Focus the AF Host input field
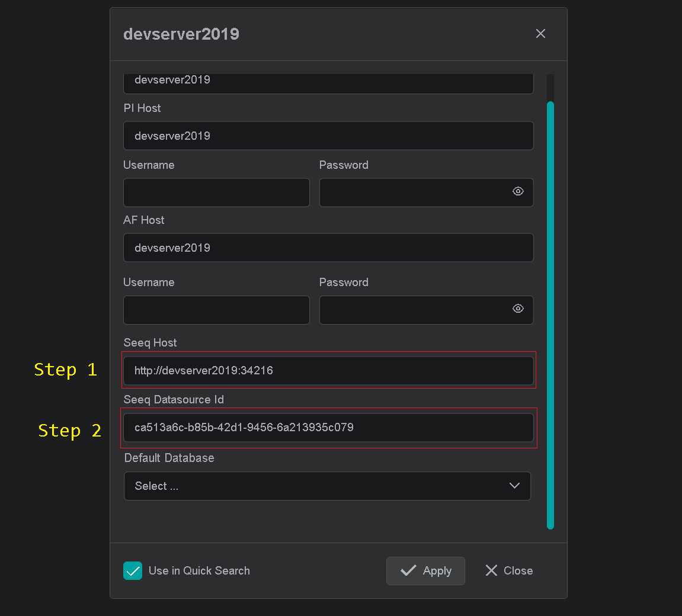 point(328,248)
